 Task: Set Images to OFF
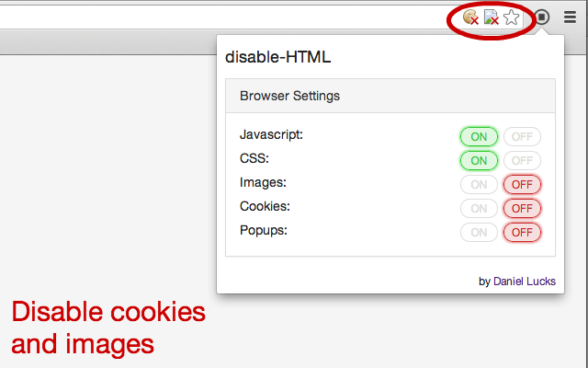click(522, 185)
